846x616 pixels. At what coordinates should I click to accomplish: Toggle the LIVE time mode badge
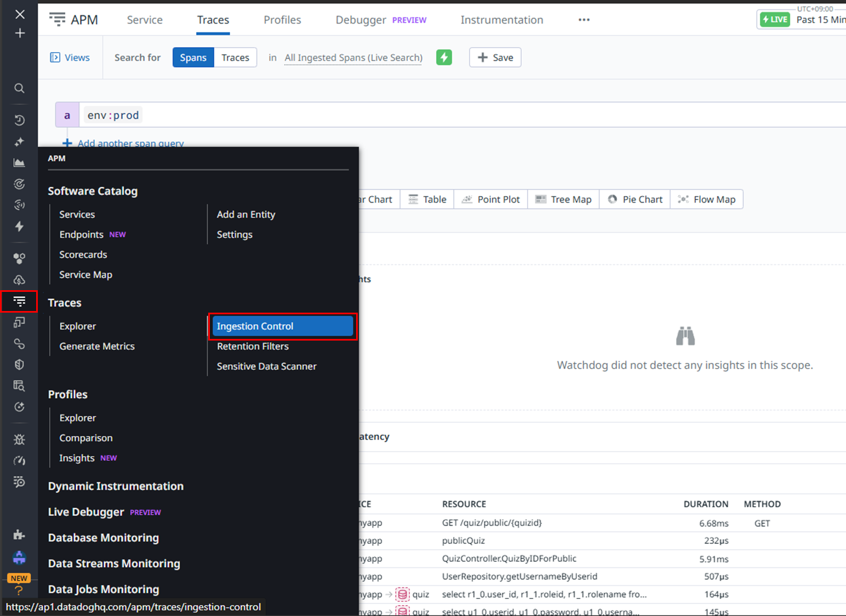(775, 20)
